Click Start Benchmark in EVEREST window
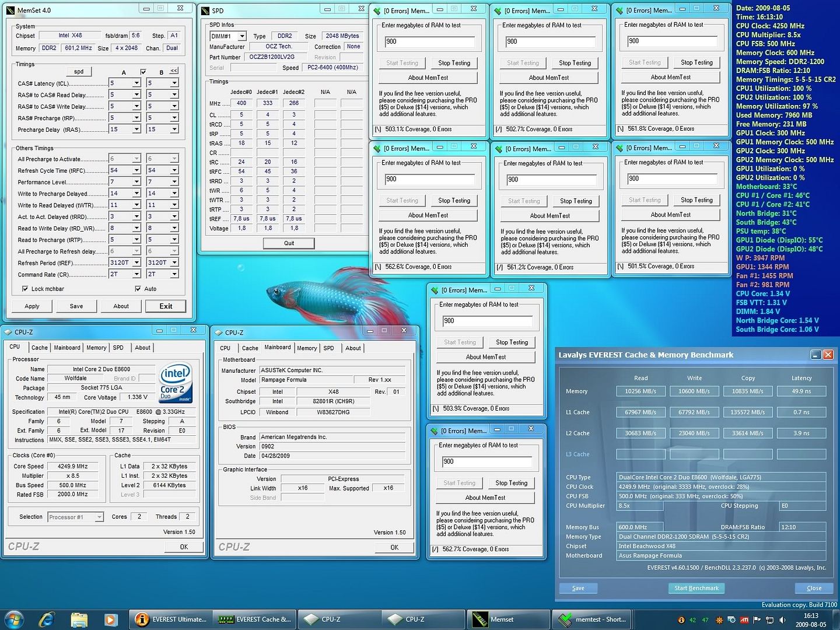Screen dimensions: 840x630 pyautogui.click(x=696, y=588)
